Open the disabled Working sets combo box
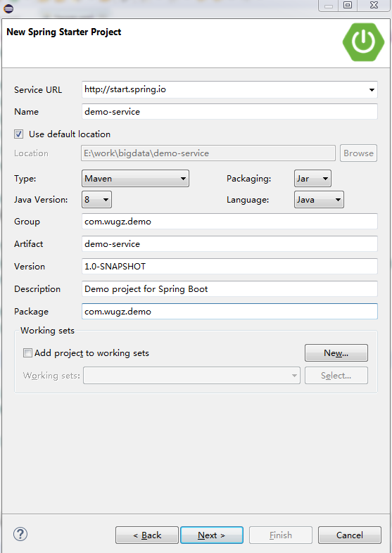392x553 pixels. tap(191, 375)
